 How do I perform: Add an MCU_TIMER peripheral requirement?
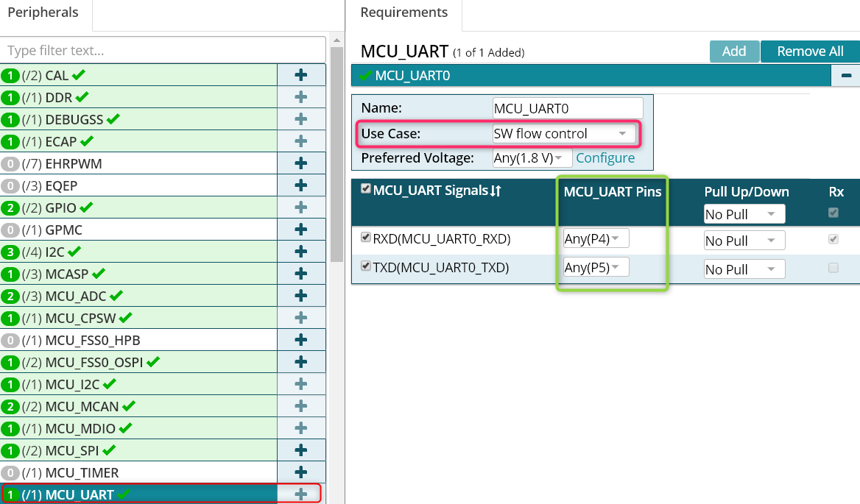point(301,472)
